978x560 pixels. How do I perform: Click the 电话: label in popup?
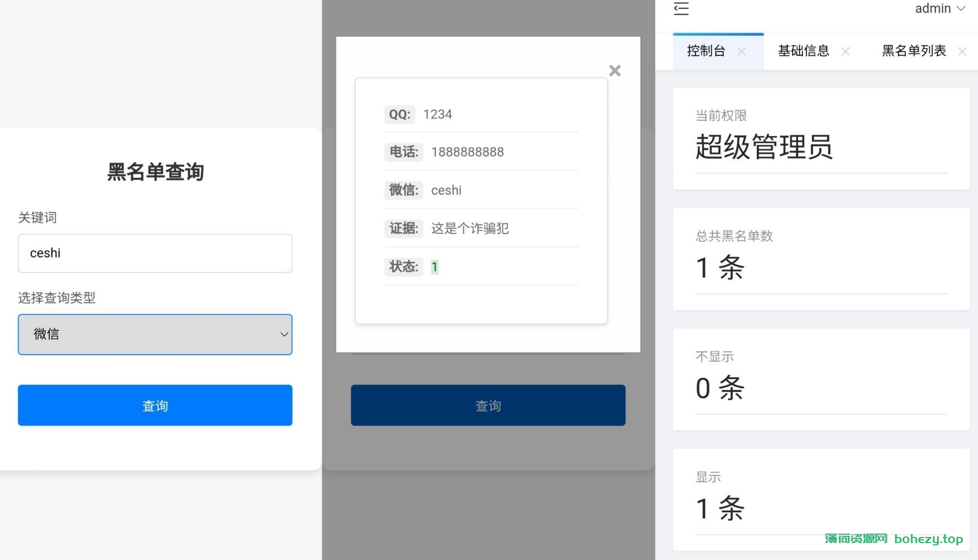click(403, 152)
